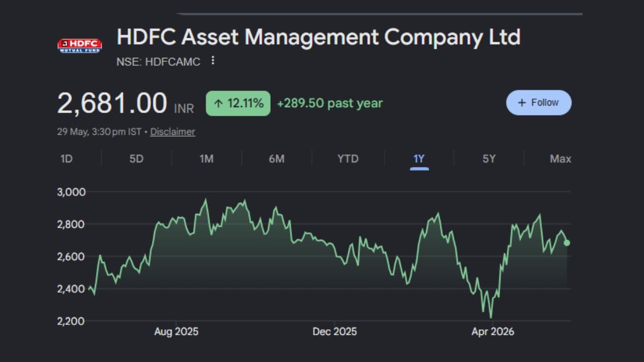644x362 pixels.
Task: Click the 2,681.00 share price value
Action: 112,104
